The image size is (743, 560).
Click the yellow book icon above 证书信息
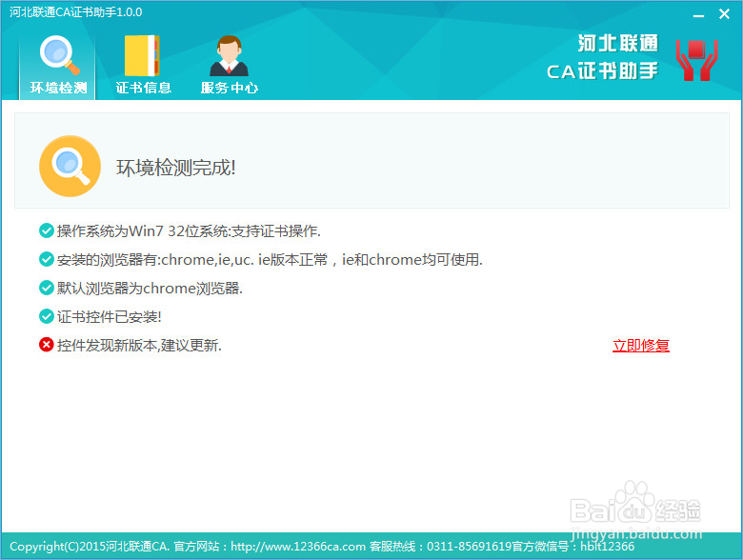[142, 55]
